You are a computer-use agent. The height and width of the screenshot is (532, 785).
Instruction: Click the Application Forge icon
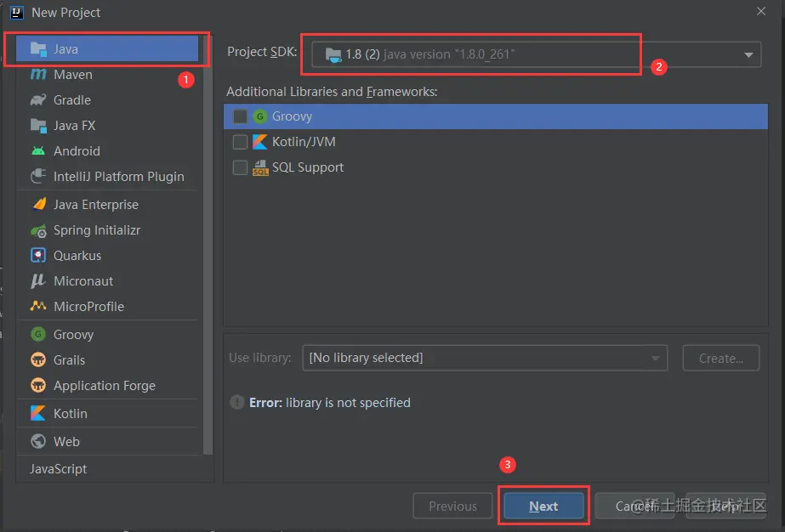(38, 385)
